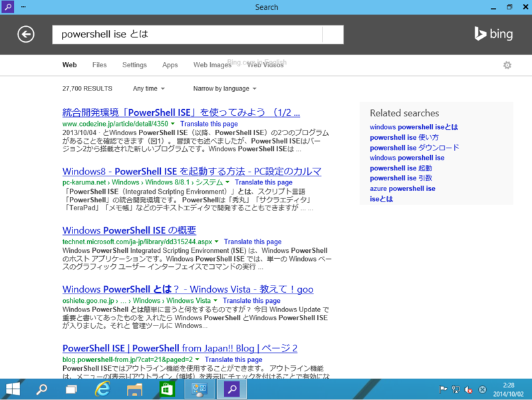Click the blank search button beside the query

tap(333, 35)
